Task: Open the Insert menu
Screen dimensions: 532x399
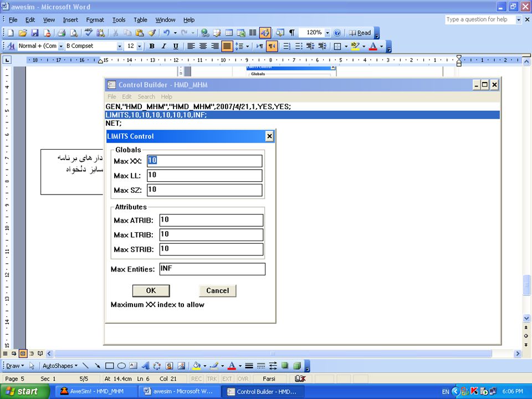Action: pos(70,20)
